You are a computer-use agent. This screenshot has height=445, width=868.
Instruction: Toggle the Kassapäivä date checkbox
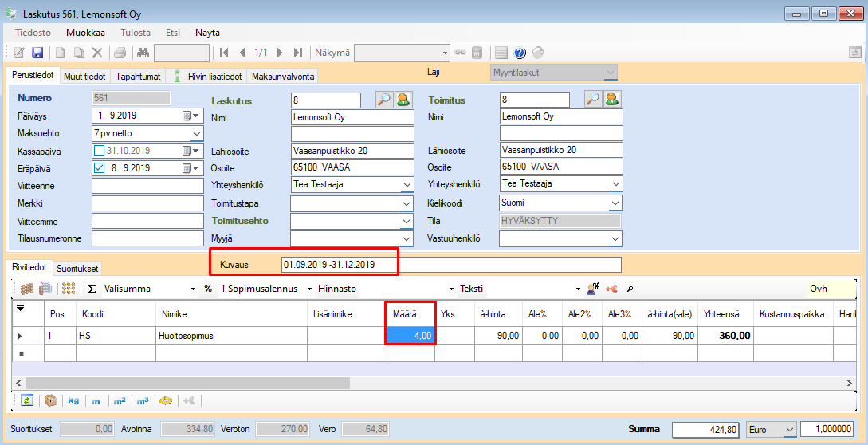(x=99, y=151)
